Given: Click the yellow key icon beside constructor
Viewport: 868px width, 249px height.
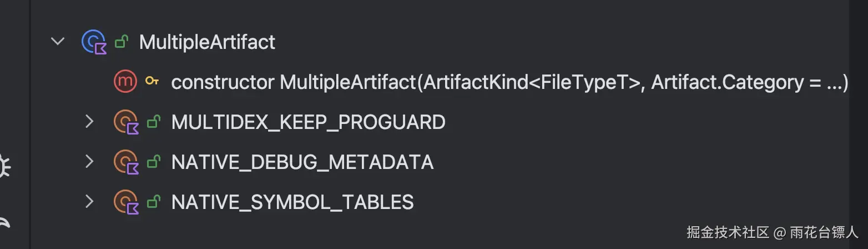Looking at the screenshot, I should [152, 82].
